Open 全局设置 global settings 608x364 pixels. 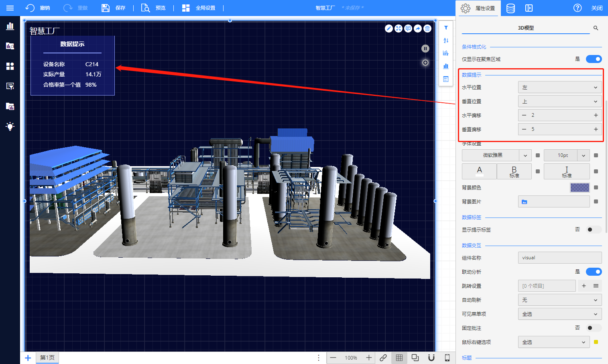[x=199, y=8]
